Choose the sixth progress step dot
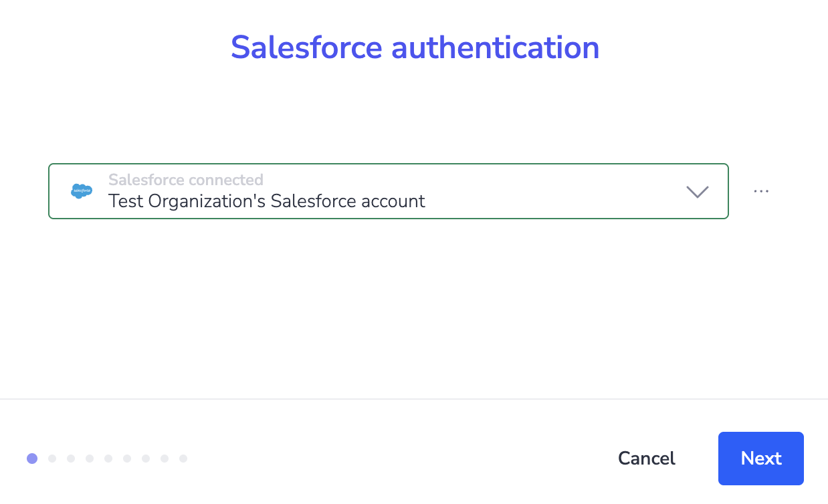Image resolution: width=828 pixels, height=504 pixels. click(127, 459)
